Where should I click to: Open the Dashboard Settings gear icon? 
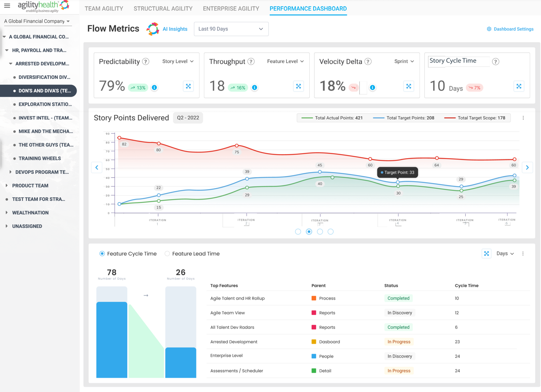[x=488, y=29]
